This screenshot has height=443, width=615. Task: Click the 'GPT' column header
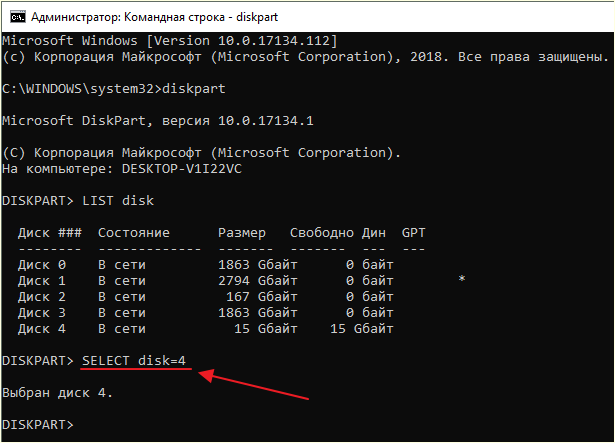coord(413,233)
